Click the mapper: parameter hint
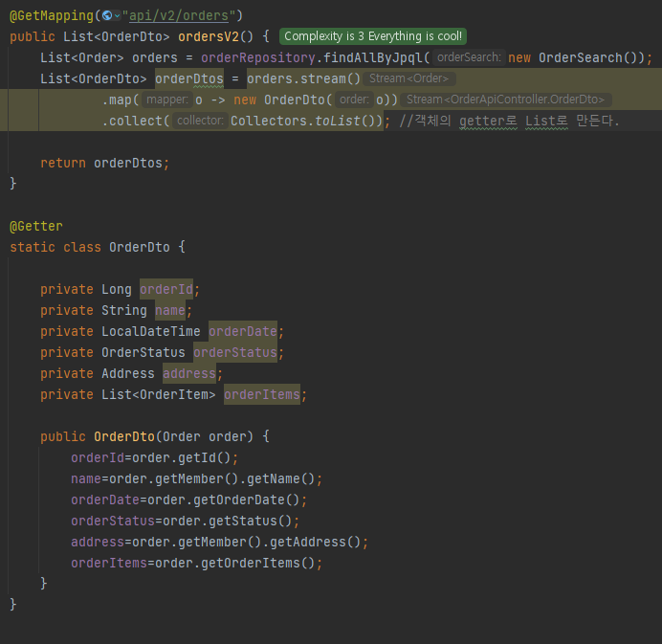Screen dimensions: 662x644 click(x=166, y=100)
